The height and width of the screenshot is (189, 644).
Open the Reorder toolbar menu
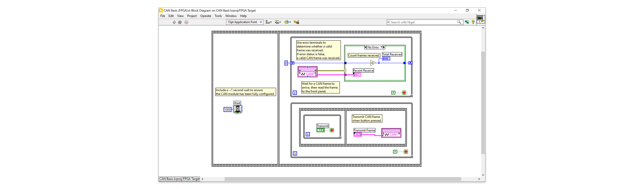coord(287,22)
